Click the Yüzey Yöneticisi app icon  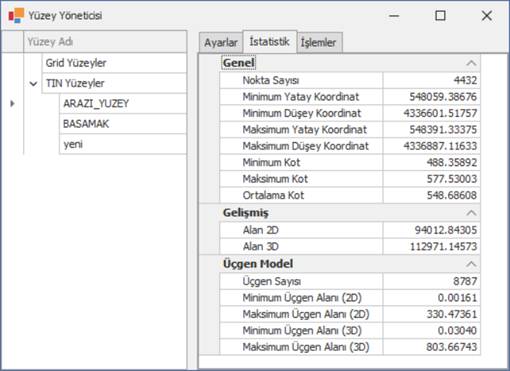[16, 15]
